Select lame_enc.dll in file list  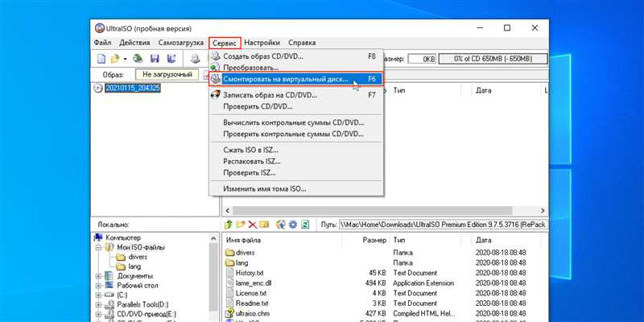254,283
